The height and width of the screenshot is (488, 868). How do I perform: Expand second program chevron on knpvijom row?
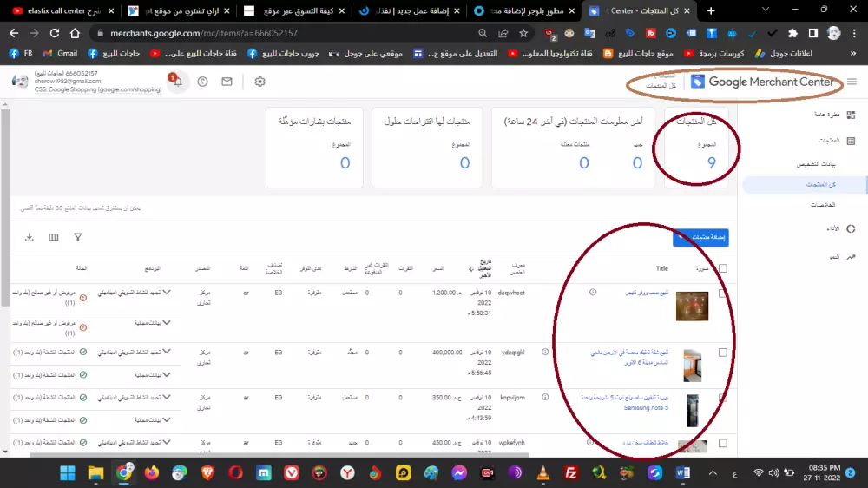(167, 419)
